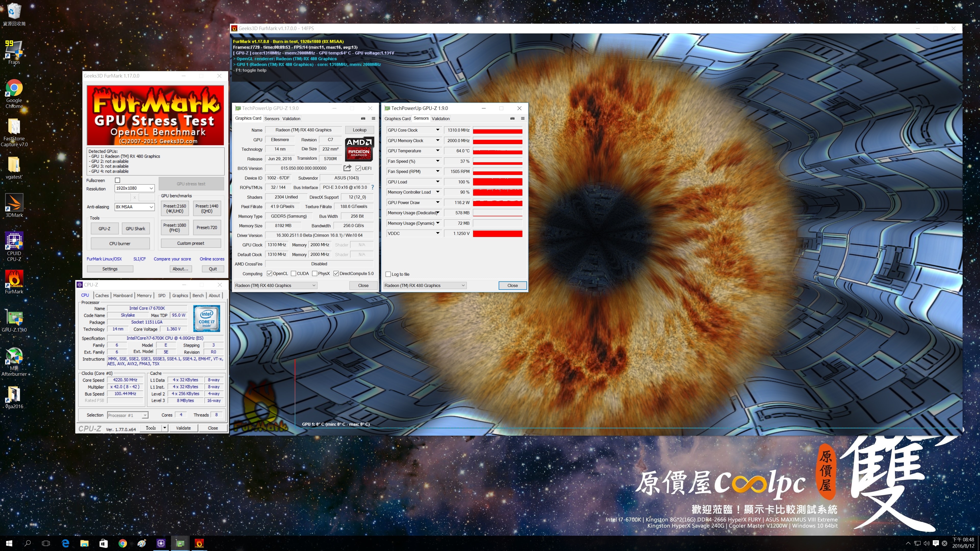
Task: Select Validation tab in GPU-Z Sensors window
Action: click(440, 119)
